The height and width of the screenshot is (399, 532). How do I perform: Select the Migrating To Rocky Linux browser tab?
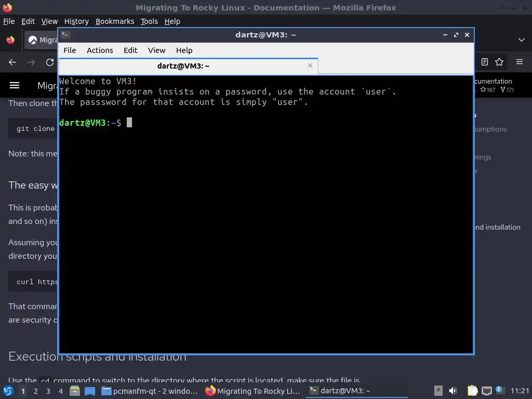(x=41, y=40)
